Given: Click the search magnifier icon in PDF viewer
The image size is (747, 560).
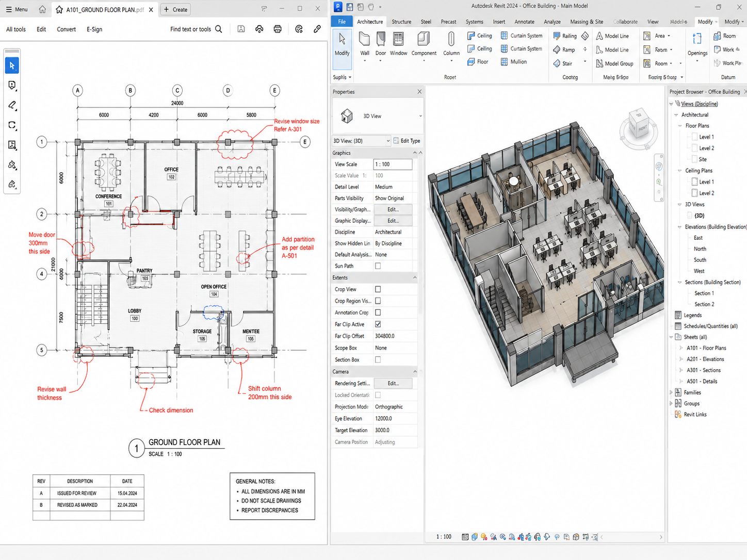Looking at the screenshot, I should tap(219, 29).
